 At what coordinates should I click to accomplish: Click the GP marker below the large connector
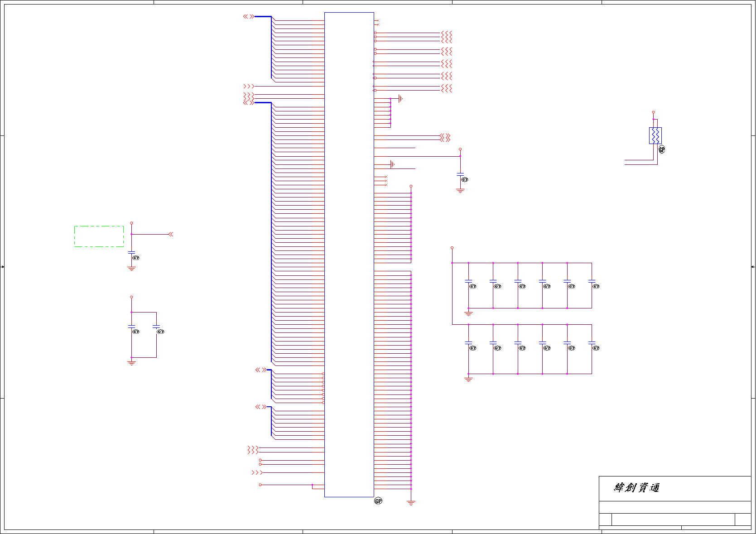378,500
